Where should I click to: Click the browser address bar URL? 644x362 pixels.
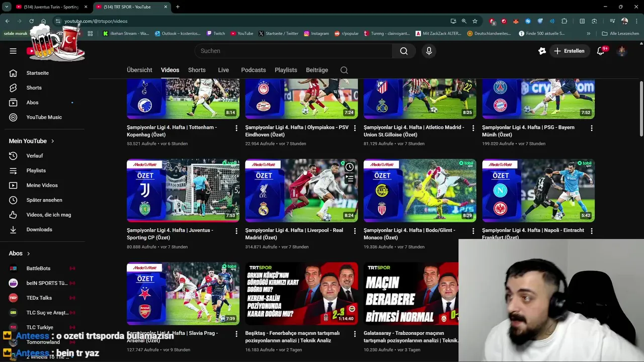coord(96,21)
